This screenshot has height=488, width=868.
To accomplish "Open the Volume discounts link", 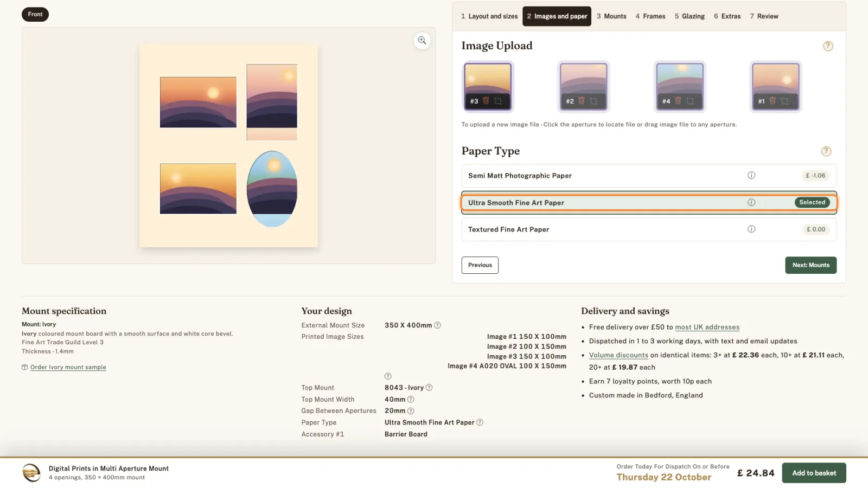I will 618,355.
